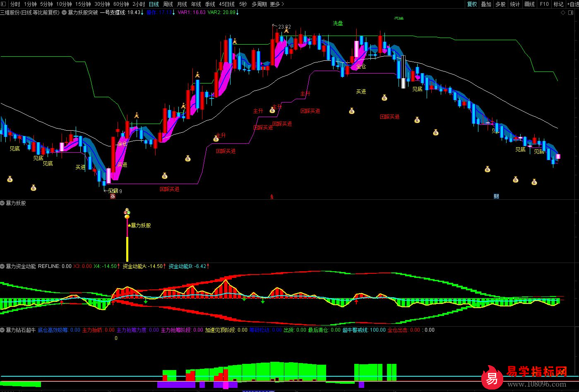The height and width of the screenshot is (392, 579).
Task: Click the blue 财 marker below the price chart
Action: click(496, 196)
